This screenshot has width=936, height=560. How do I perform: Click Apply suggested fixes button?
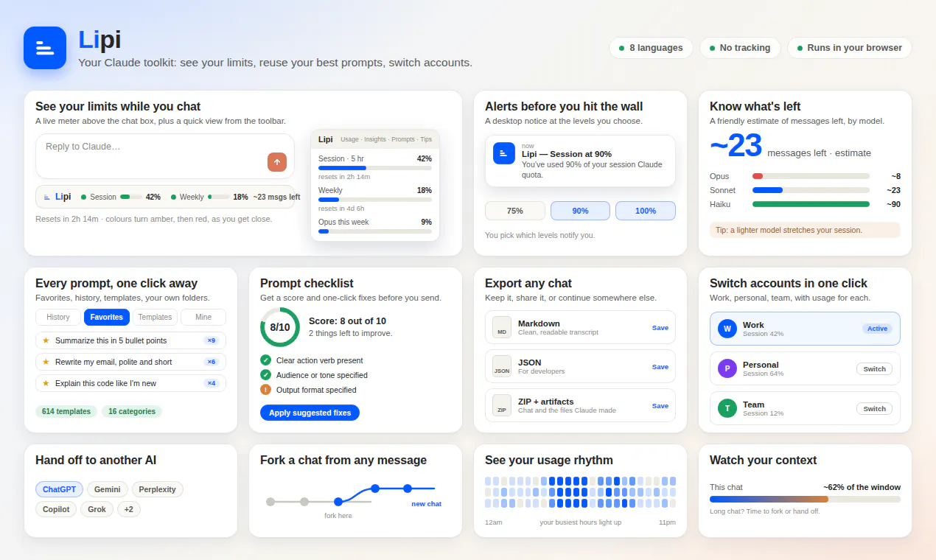(310, 413)
